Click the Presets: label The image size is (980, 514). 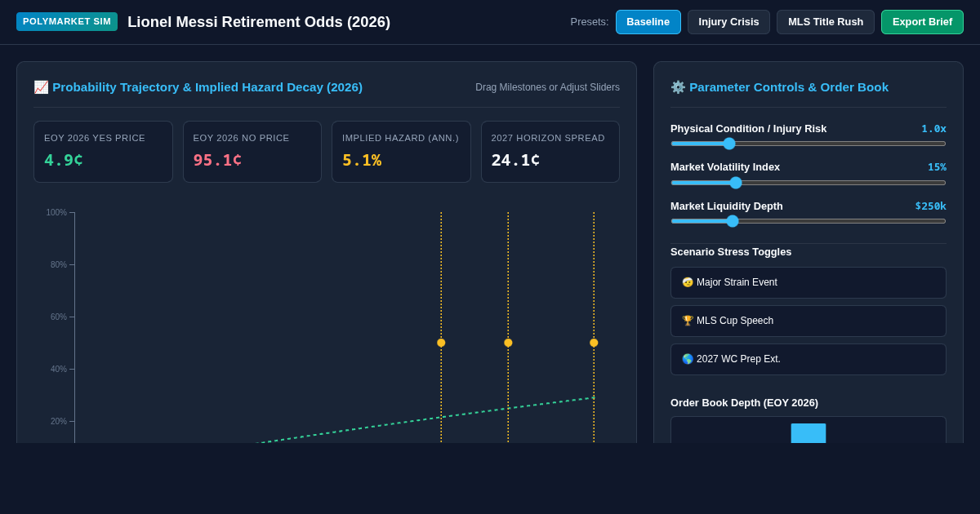click(590, 22)
